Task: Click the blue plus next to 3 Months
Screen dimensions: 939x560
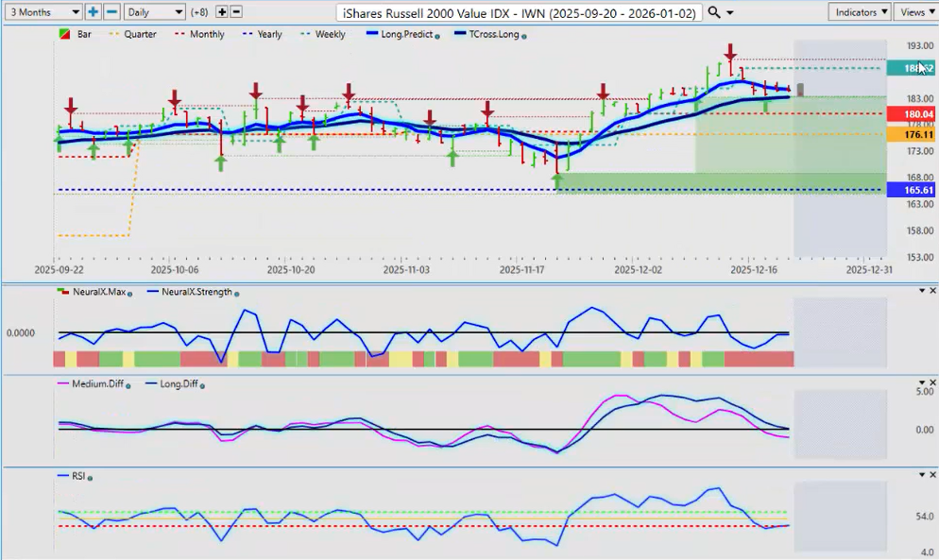Action: (93, 12)
